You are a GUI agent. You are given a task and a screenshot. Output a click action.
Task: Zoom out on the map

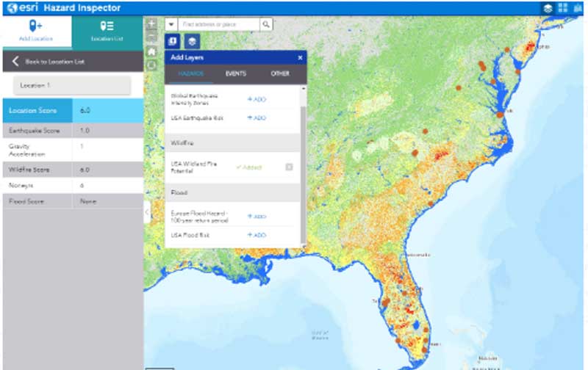(151, 37)
